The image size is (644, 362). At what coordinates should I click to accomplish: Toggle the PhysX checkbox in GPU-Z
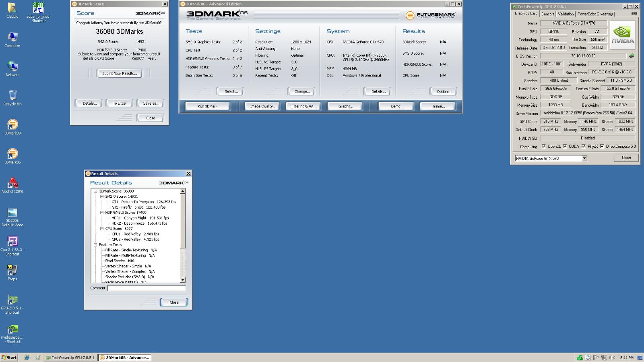[584, 146]
